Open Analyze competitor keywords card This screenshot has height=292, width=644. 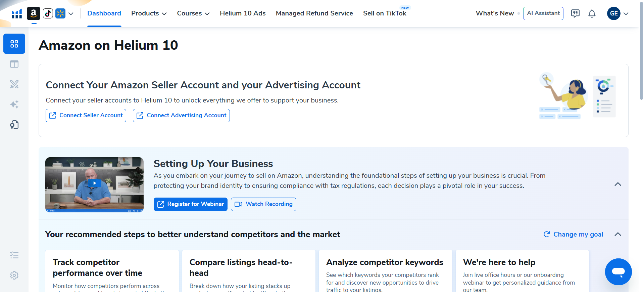pos(385,271)
